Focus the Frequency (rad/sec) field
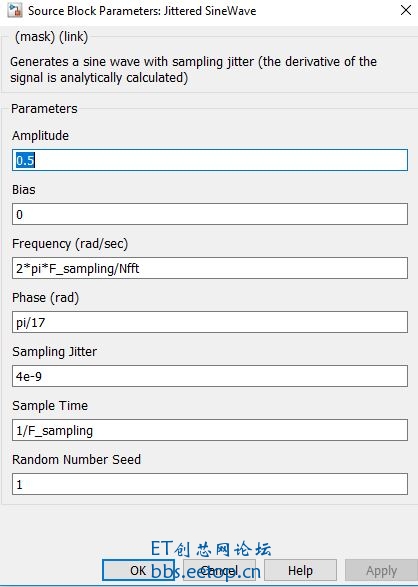 coord(210,268)
